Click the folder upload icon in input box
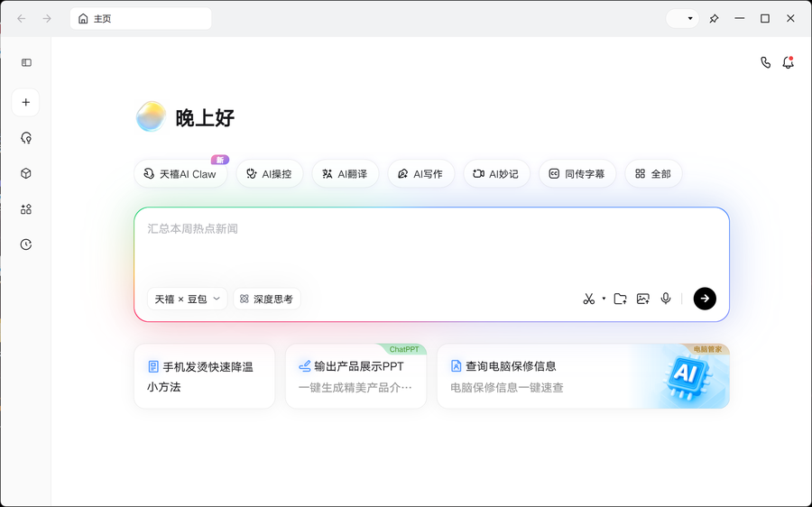Image resolution: width=812 pixels, height=507 pixels. pyautogui.click(x=621, y=299)
